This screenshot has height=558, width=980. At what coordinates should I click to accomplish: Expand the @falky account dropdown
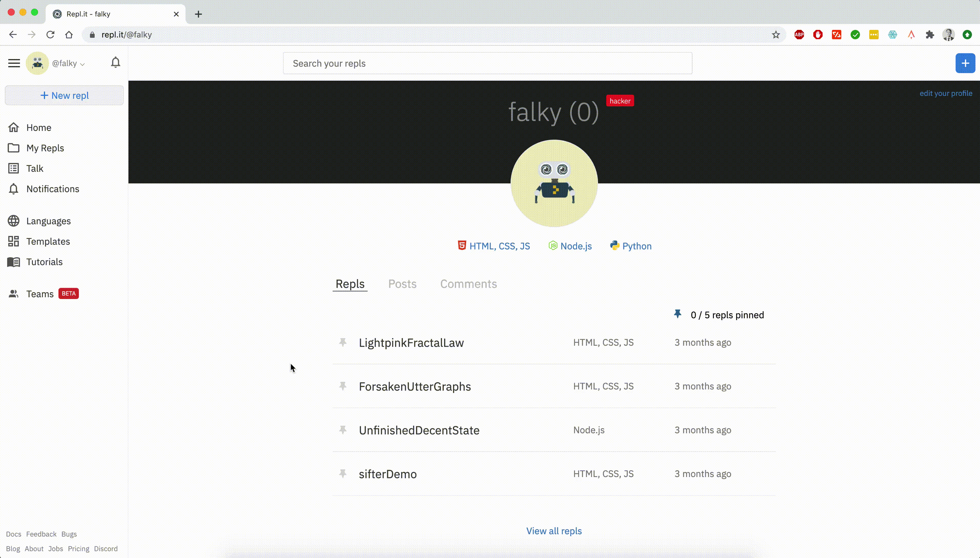point(68,64)
